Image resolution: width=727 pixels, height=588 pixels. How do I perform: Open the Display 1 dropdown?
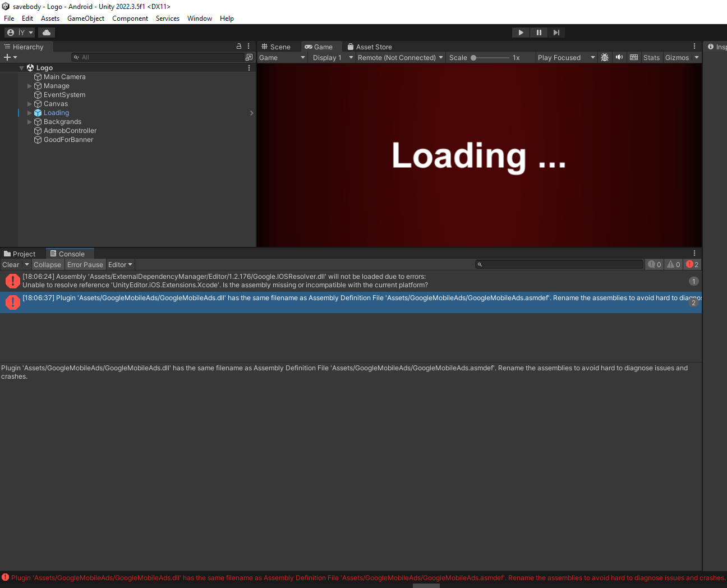pos(333,58)
